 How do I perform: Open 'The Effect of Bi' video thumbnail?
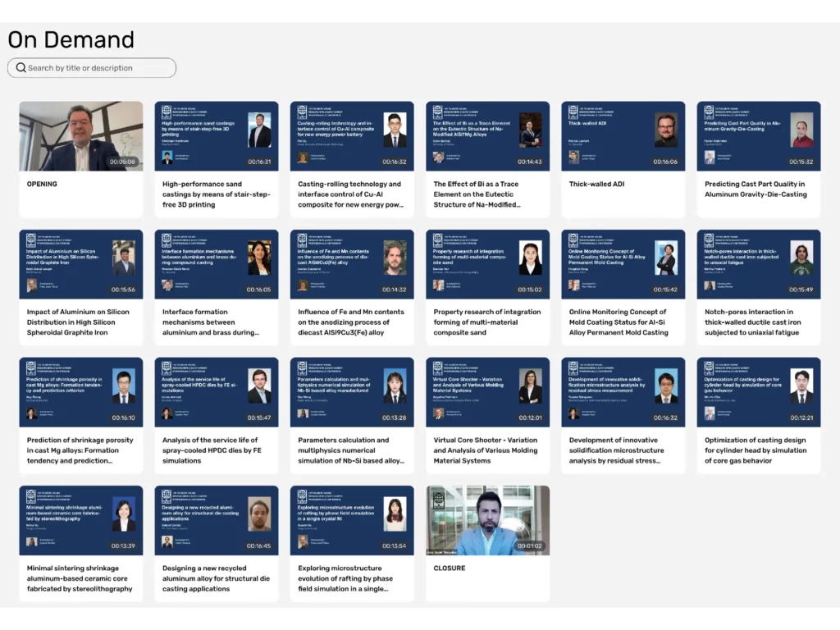[x=487, y=136]
